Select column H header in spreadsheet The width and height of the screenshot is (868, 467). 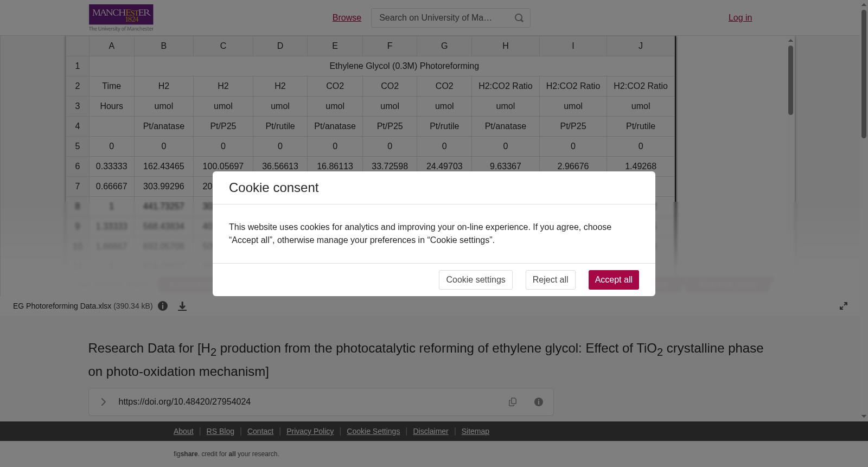506,46
